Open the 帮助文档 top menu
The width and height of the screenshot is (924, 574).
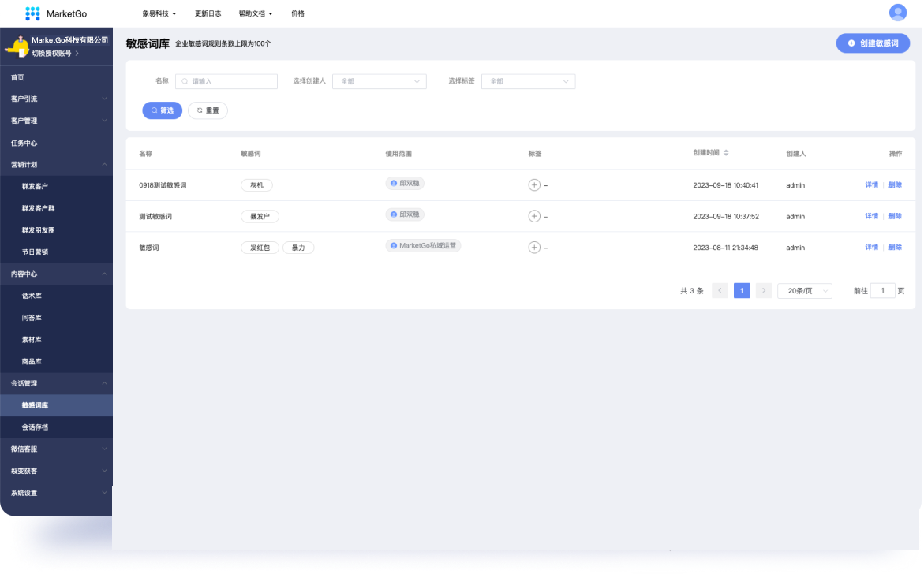click(255, 13)
